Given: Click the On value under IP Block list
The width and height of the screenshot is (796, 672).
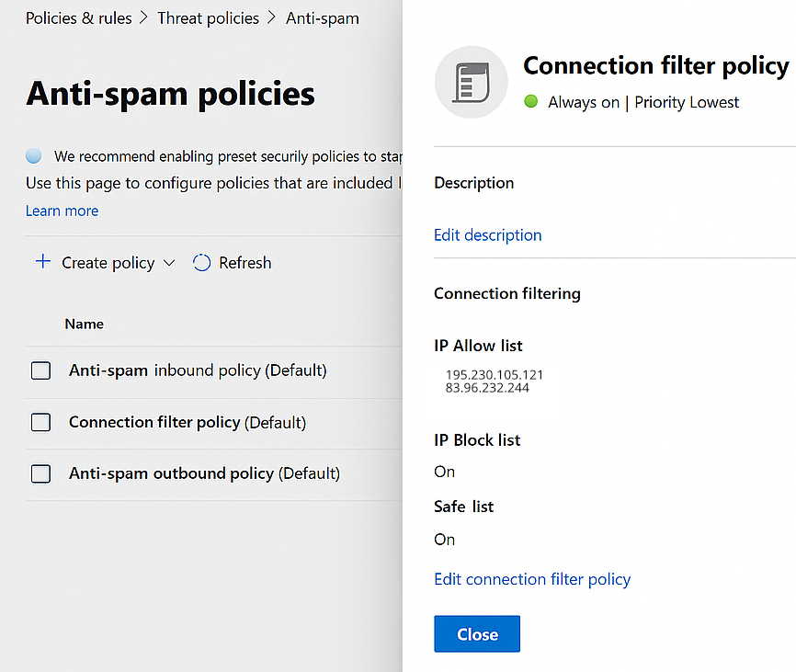Looking at the screenshot, I should [x=444, y=472].
